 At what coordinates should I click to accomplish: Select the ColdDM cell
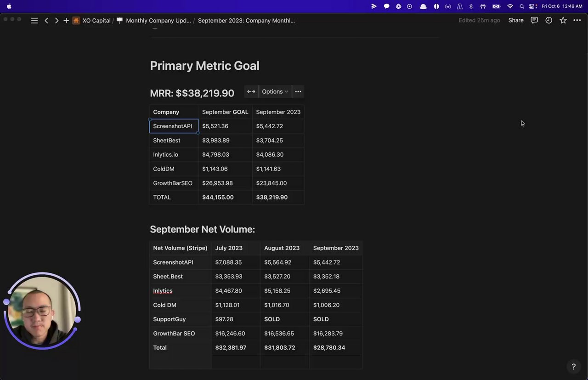pos(174,169)
